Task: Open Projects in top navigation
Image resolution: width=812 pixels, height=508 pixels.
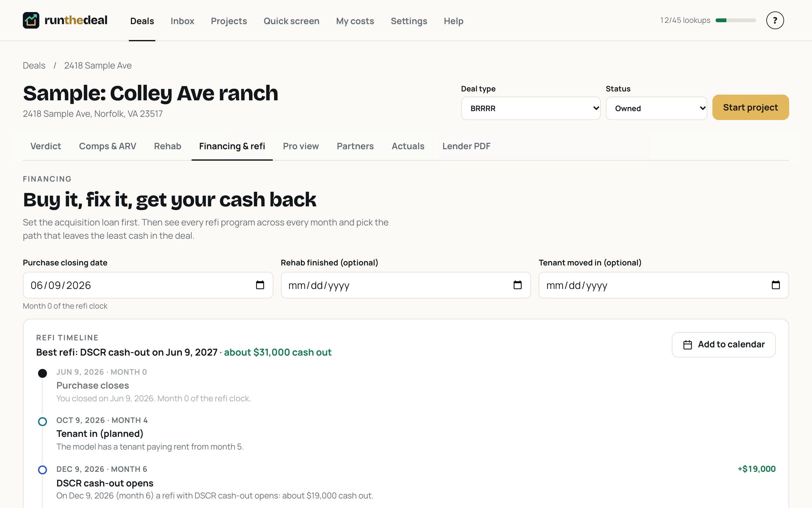Action: 229,21
